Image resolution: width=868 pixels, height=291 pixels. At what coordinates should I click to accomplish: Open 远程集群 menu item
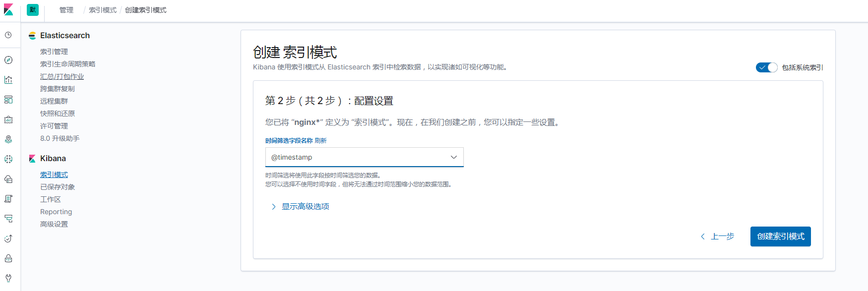click(x=54, y=101)
